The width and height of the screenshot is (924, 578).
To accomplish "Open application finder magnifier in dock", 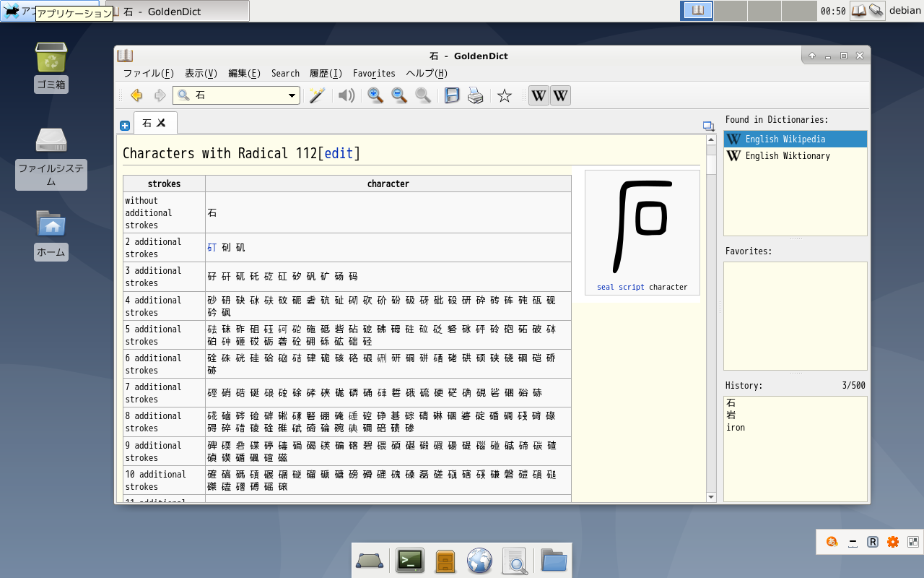I will [x=515, y=561].
